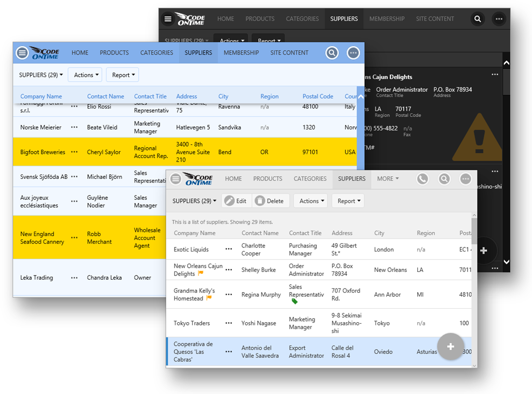This screenshot has width=532, height=394.
Task: Click the orange flag beside Grandma Kelly's Homestead
Action: pos(209,298)
